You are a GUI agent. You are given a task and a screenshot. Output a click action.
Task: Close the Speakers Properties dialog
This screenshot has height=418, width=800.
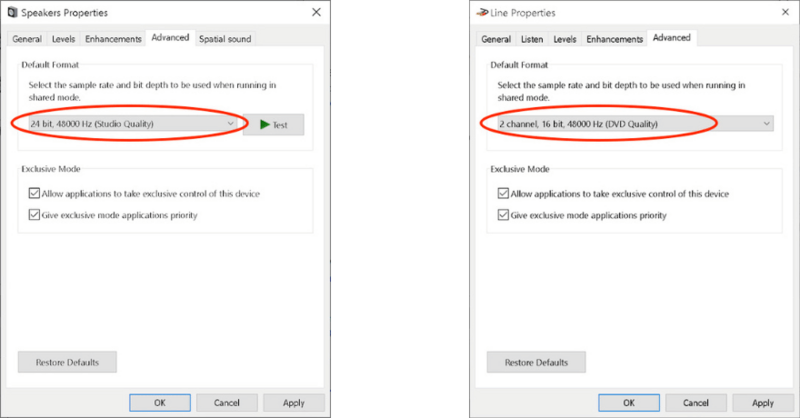316,13
